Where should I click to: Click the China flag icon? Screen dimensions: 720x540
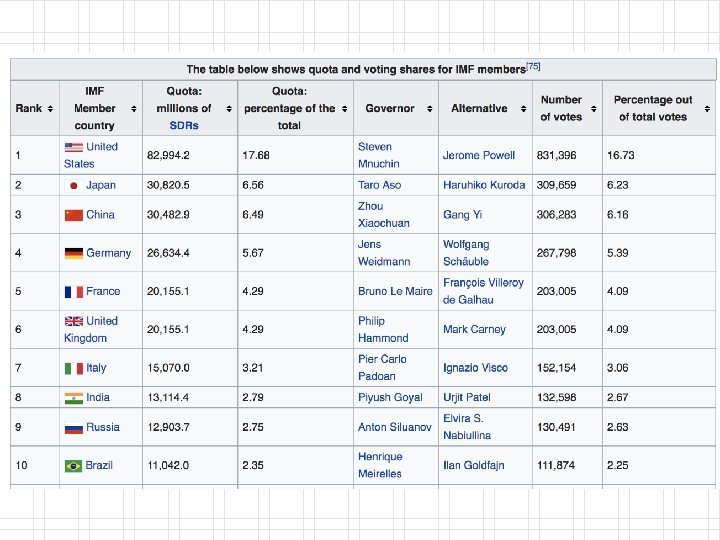(x=73, y=215)
